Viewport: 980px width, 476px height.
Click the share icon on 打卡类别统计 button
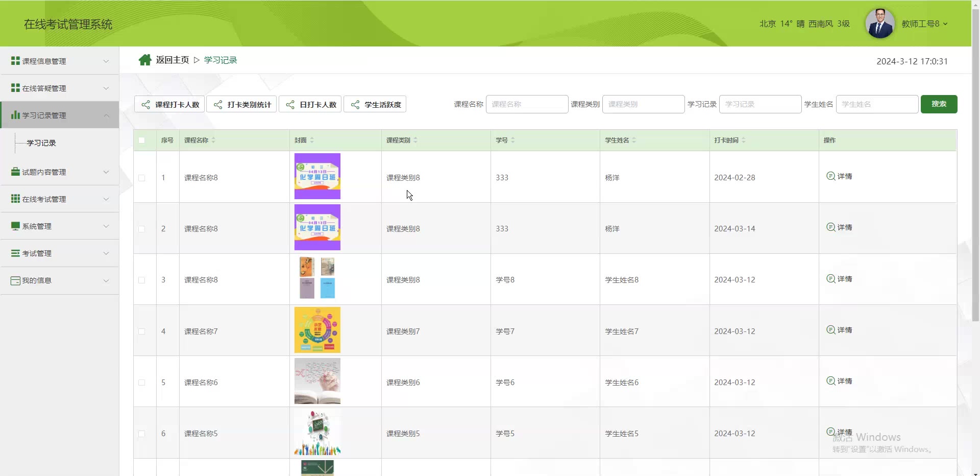(218, 105)
